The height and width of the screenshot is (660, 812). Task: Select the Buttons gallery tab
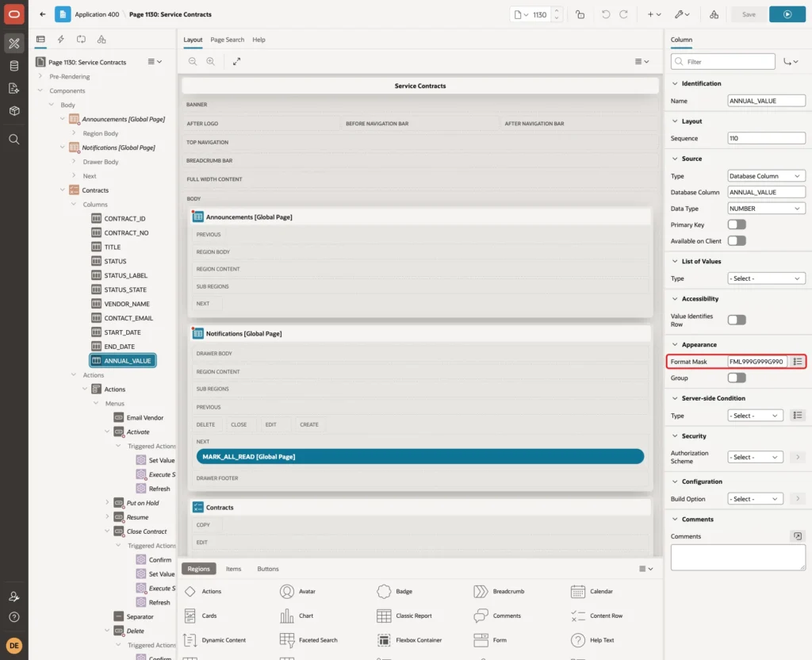[x=268, y=569]
